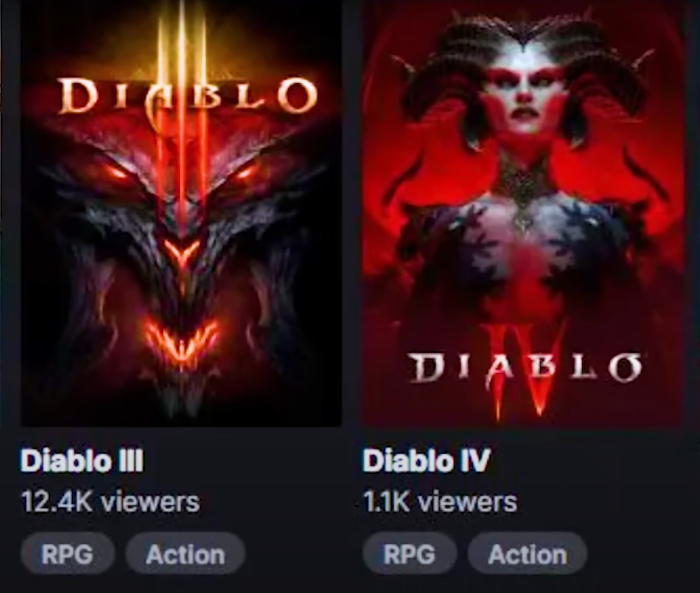Image resolution: width=700 pixels, height=593 pixels.
Task: Click the DIABLO logo on Diablo IV cover
Action: pyautogui.click(x=526, y=368)
